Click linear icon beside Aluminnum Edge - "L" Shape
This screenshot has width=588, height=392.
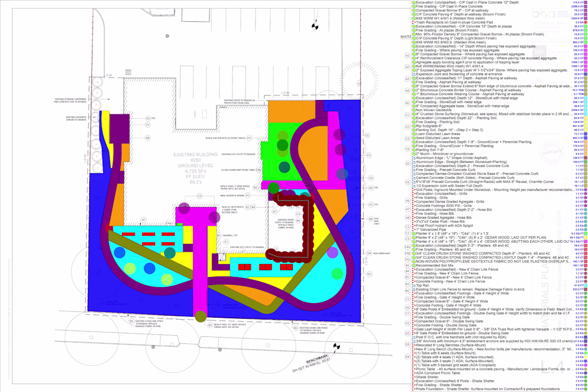(x=414, y=158)
